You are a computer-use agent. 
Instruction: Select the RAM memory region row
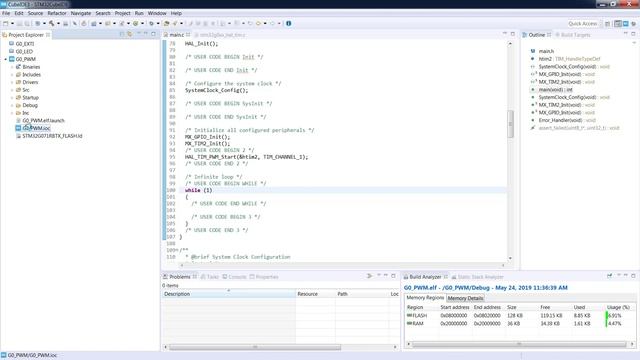click(x=520, y=323)
